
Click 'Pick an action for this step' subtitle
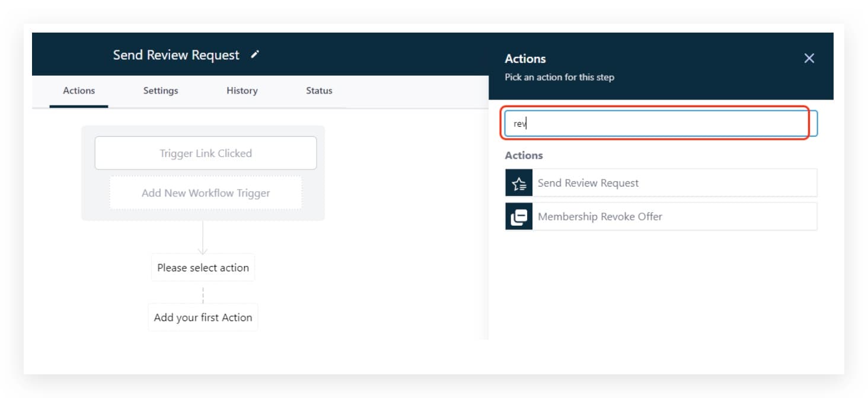[559, 78]
